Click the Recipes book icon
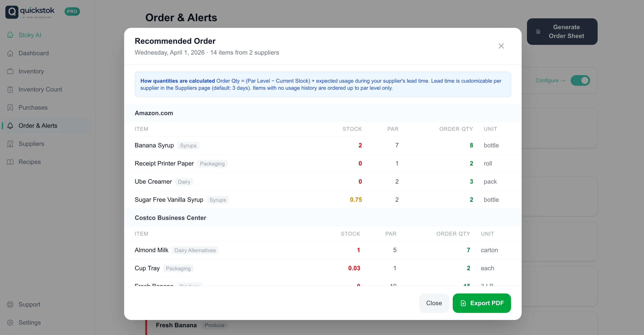 click(x=10, y=162)
